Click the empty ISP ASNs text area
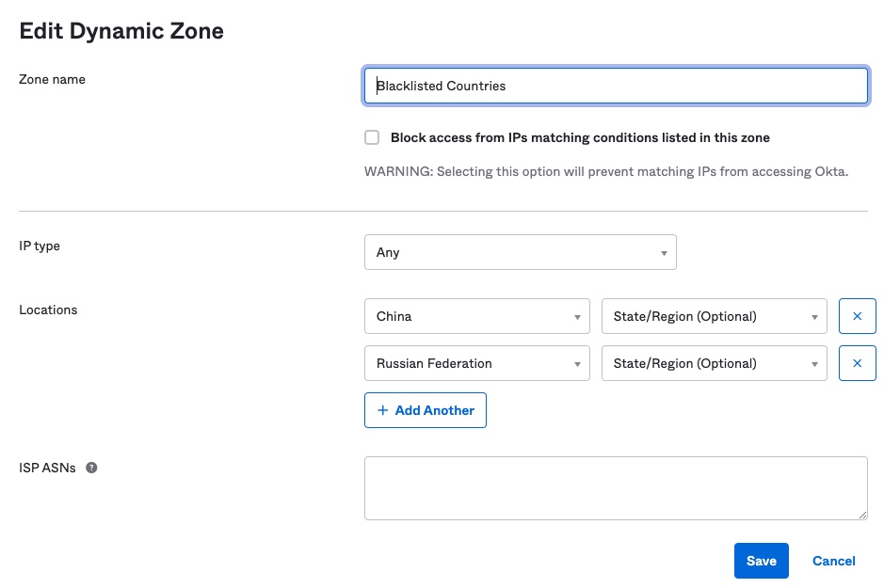 point(616,487)
